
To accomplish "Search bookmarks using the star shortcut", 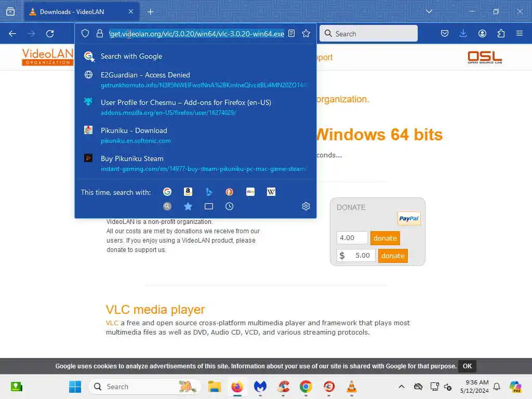I will [188, 206].
